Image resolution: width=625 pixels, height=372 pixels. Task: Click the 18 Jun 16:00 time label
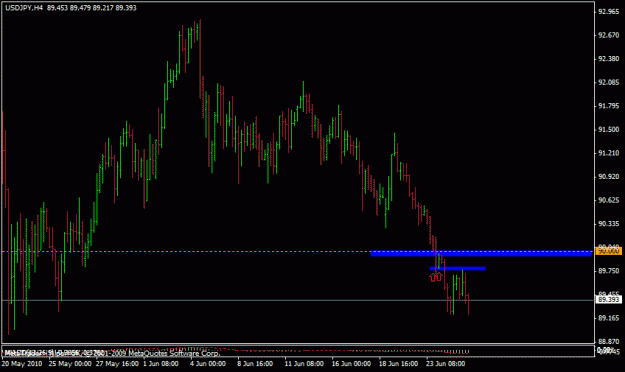398,364
